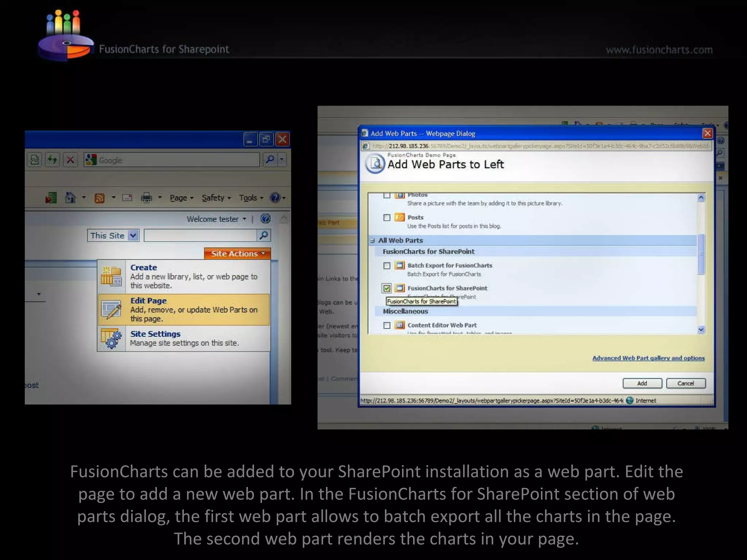The width and height of the screenshot is (747, 560).
Task: Click scroll down arrow in web parts list
Action: coord(701,330)
